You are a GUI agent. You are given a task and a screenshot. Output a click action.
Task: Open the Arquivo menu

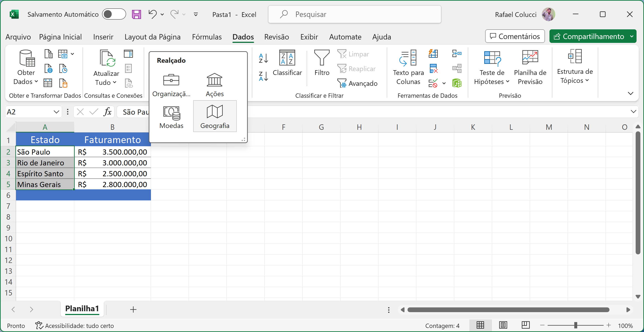18,37
